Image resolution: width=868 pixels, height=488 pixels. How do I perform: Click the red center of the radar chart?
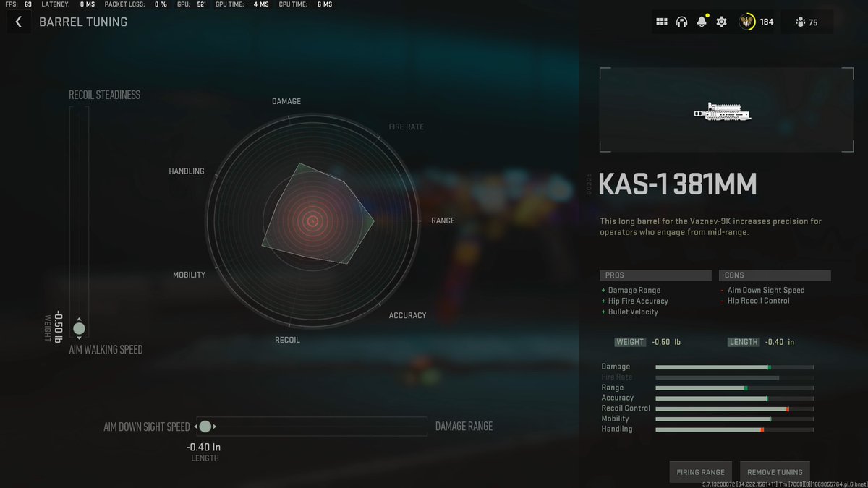tap(312, 221)
